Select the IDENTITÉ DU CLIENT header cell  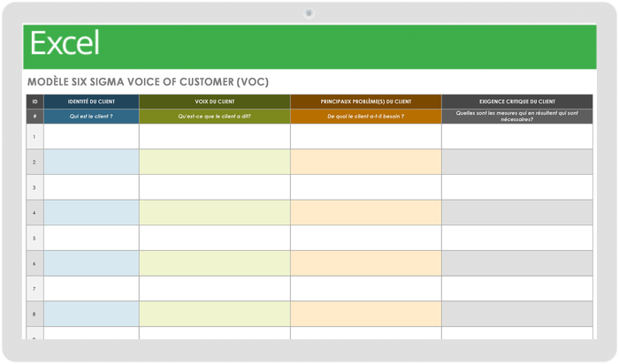(91, 102)
